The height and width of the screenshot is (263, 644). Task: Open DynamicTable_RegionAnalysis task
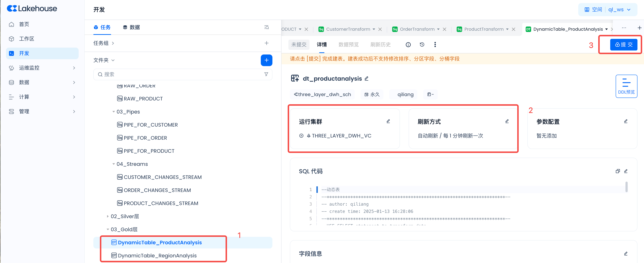point(157,256)
